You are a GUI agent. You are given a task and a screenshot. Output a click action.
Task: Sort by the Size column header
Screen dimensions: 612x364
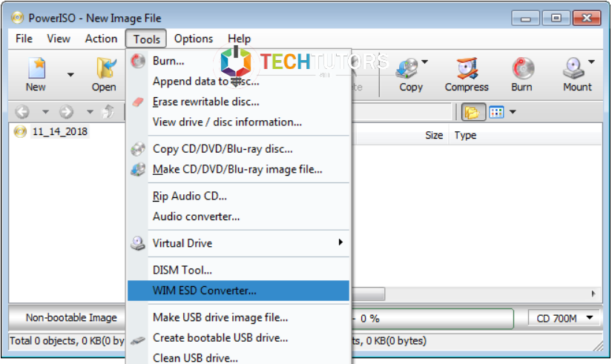434,136
